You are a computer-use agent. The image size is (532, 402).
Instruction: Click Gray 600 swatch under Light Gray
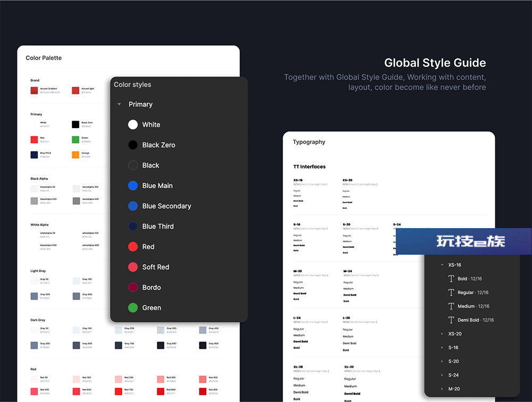pyautogui.click(x=76, y=296)
